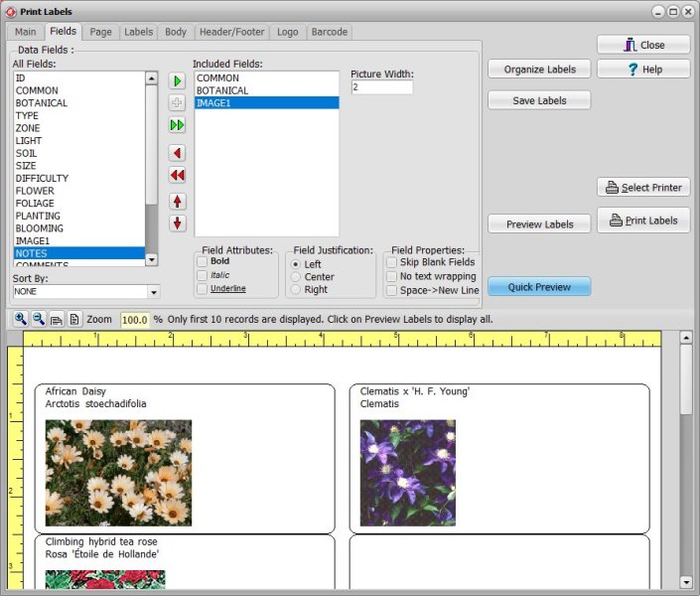Click Save Labels button

point(539,100)
